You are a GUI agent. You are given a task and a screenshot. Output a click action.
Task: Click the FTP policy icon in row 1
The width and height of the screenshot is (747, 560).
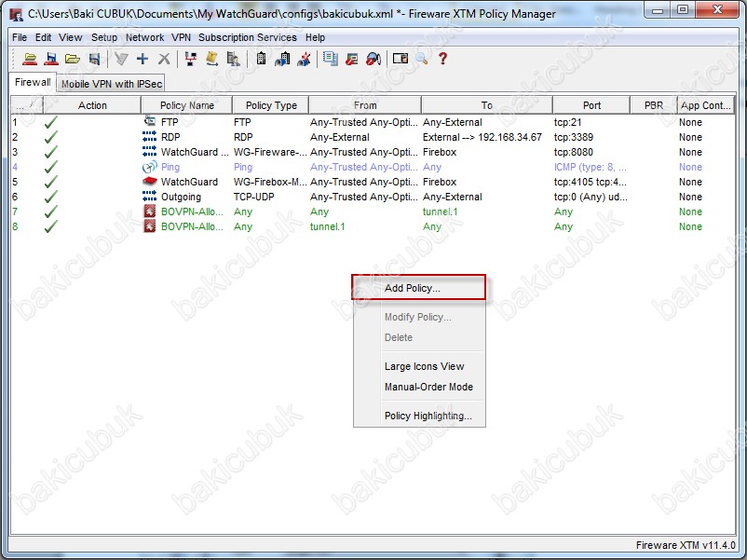(150, 121)
